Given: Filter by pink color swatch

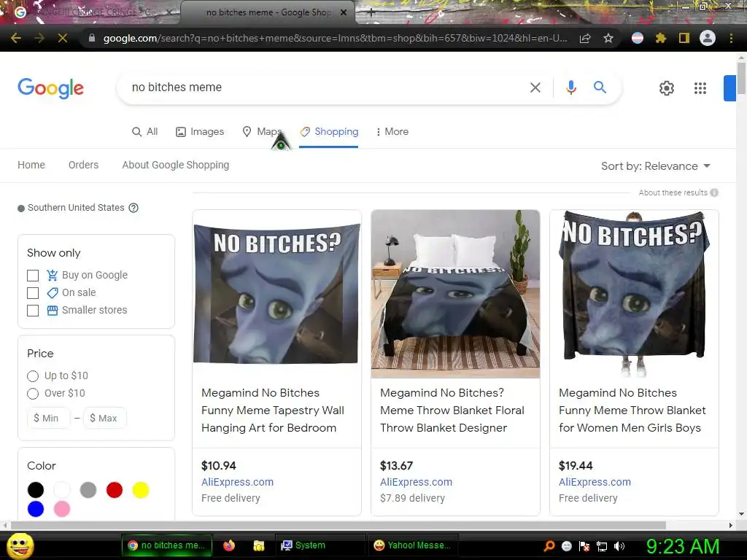Looking at the screenshot, I should (x=62, y=509).
